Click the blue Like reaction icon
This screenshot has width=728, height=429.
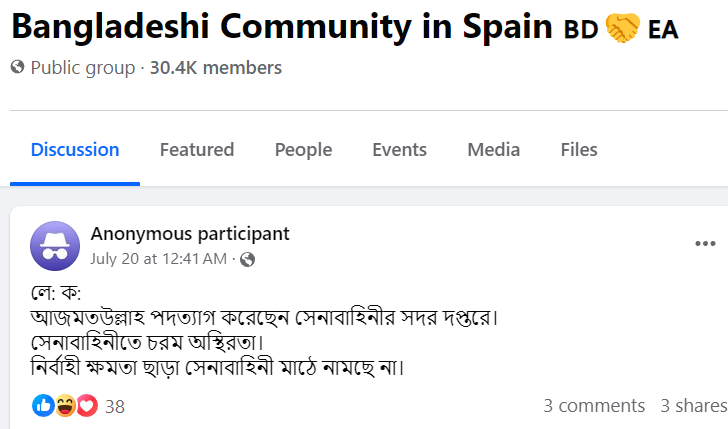(x=43, y=406)
